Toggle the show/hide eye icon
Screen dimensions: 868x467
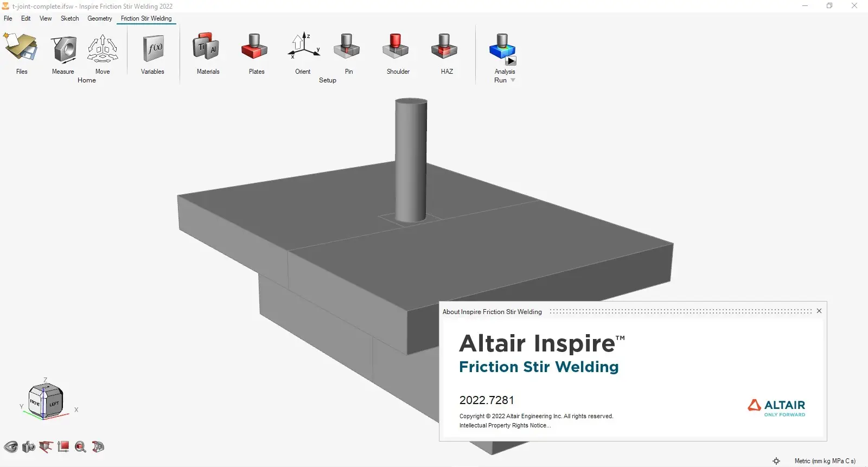(11, 447)
